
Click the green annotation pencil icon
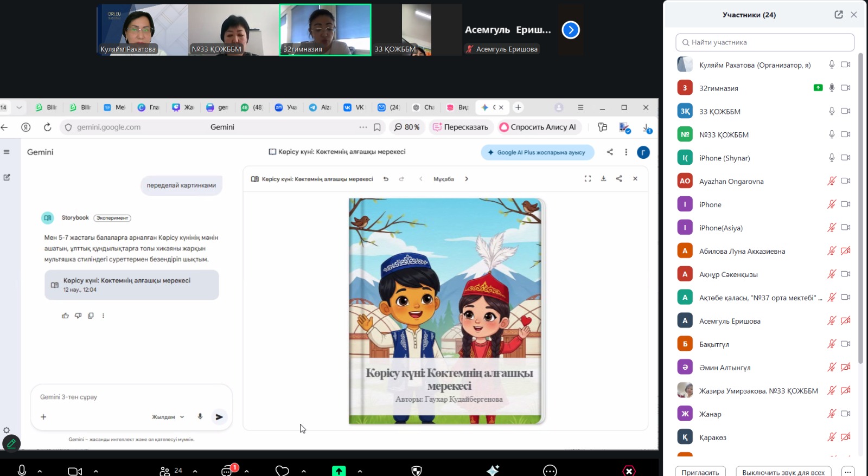pos(11,443)
